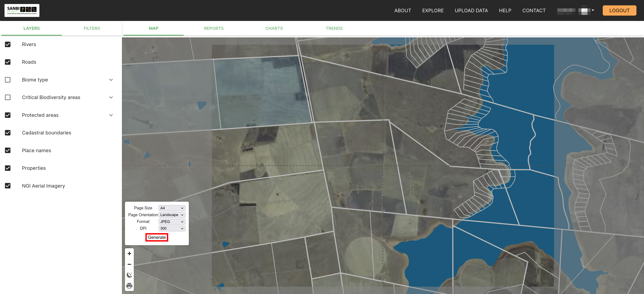Viewport: 644px width, 294px height.
Task: Toggle dark mode moon icon on map
Action: pos(129,275)
